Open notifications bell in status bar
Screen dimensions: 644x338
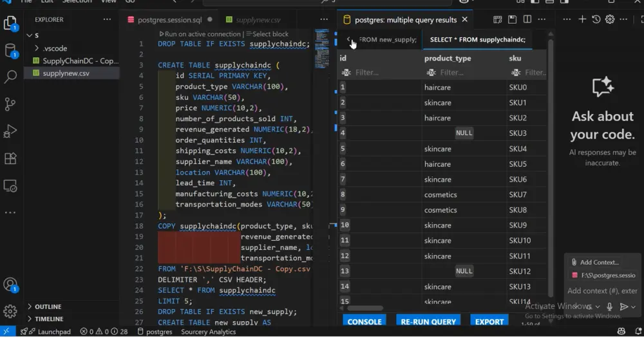[x=639, y=332]
